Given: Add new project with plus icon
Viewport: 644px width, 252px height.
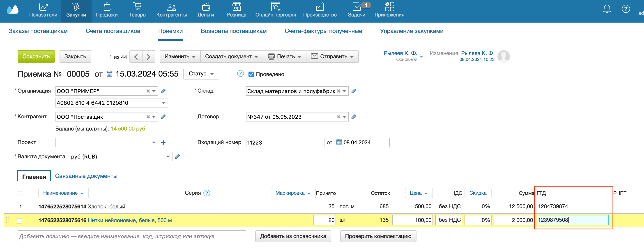Looking at the screenshot, I should [163, 142].
